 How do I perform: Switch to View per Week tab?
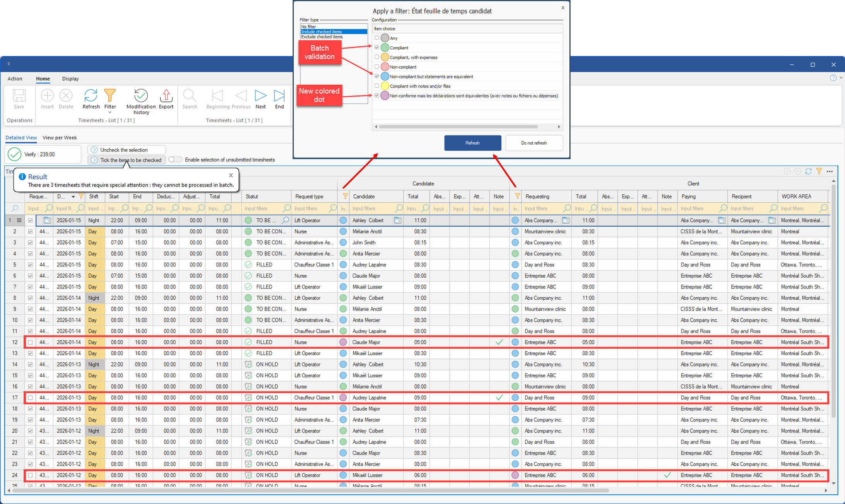click(60, 137)
